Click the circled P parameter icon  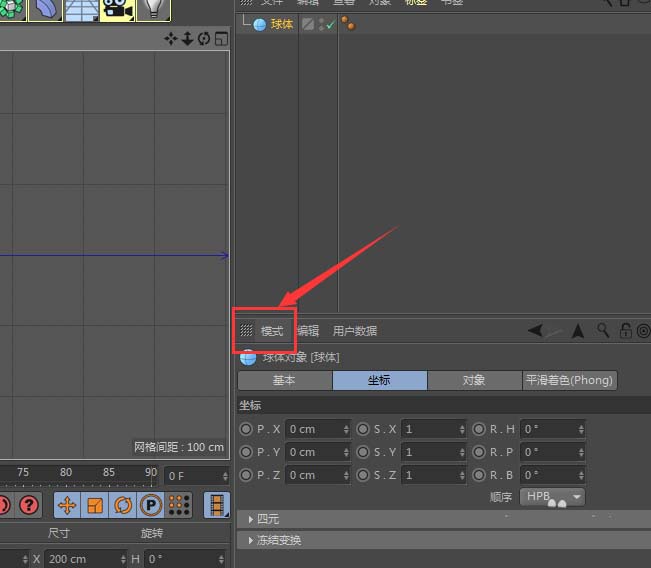point(151,505)
